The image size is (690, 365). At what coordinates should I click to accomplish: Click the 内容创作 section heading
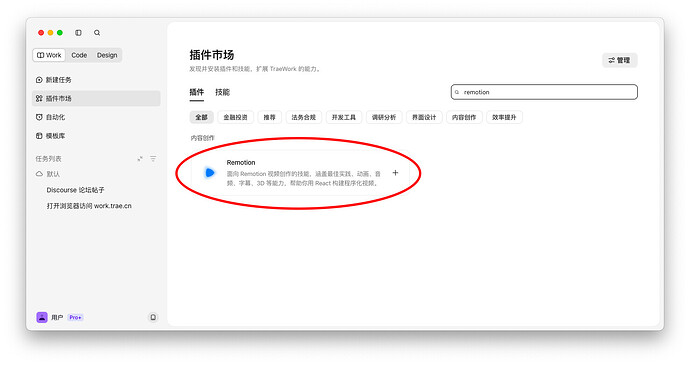coord(202,138)
